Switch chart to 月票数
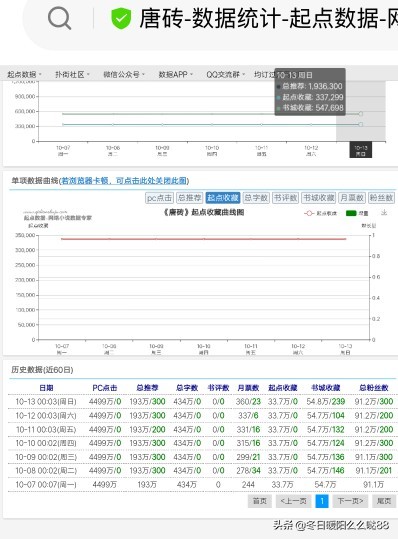Screen dimensions: 398x539 [352, 198]
